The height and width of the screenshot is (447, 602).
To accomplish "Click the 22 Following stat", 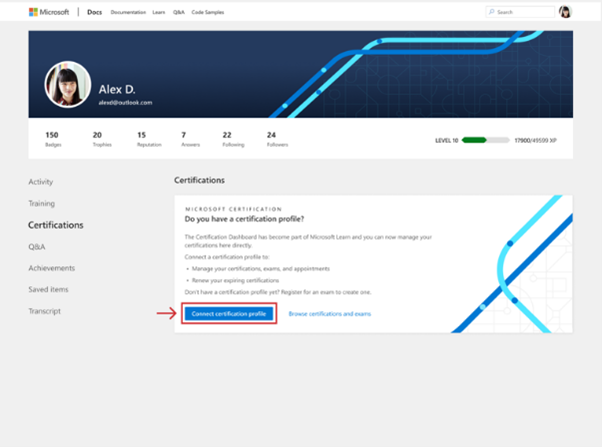I will tap(233, 139).
